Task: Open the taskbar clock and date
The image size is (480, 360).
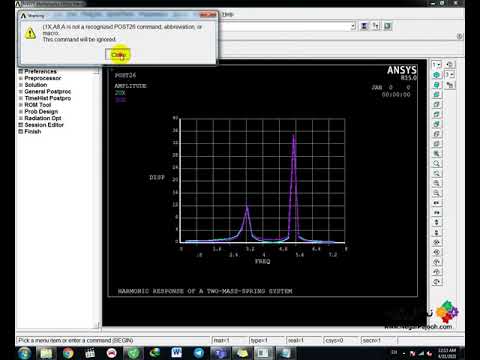Action: [x=447, y=353]
